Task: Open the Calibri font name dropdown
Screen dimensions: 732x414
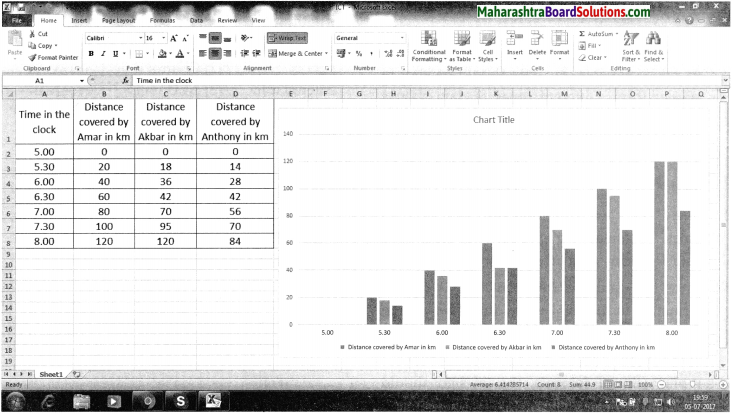Action: click(141, 38)
